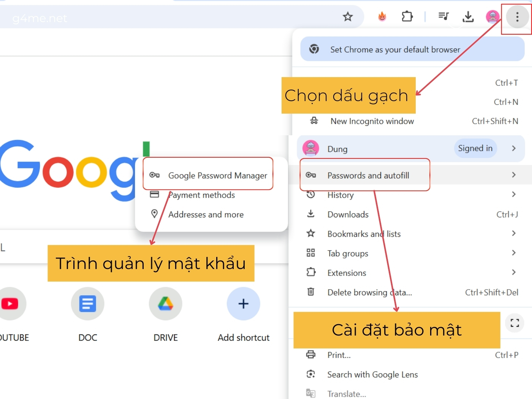Expand Bookmarks and lists chevron
Viewport: 532px width, 399px height.
pyautogui.click(x=514, y=233)
